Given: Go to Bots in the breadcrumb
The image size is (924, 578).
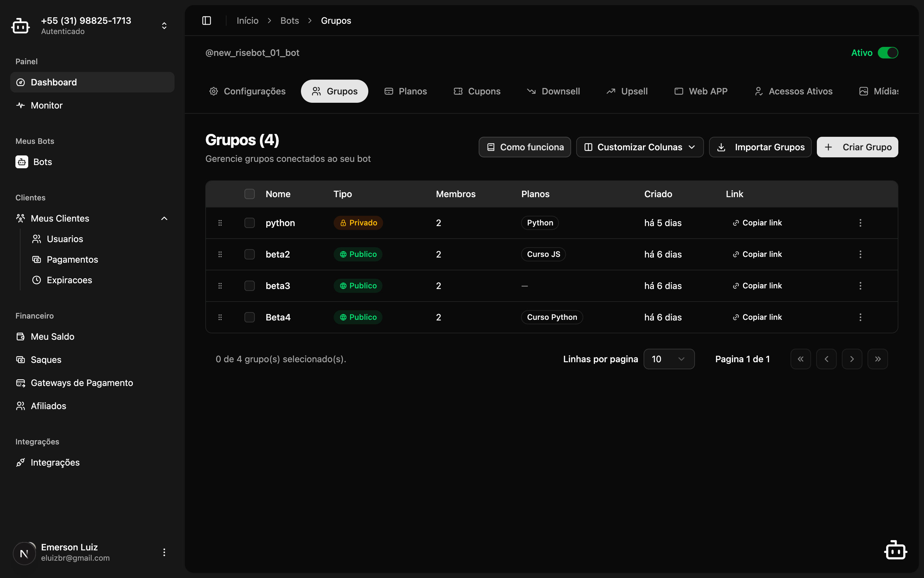Looking at the screenshot, I should (289, 21).
